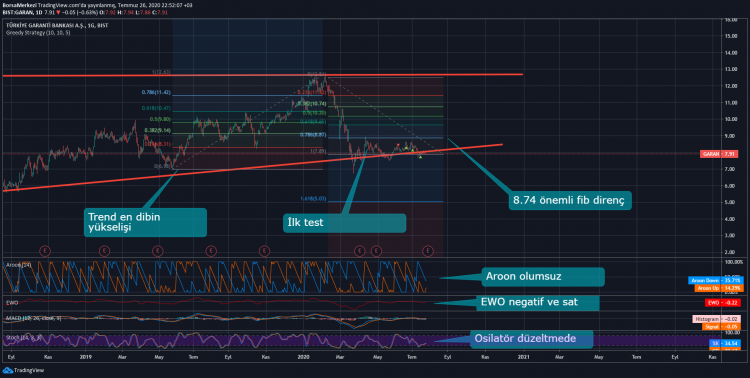Select the 0.5(9.80) fib label

click(160, 120)
